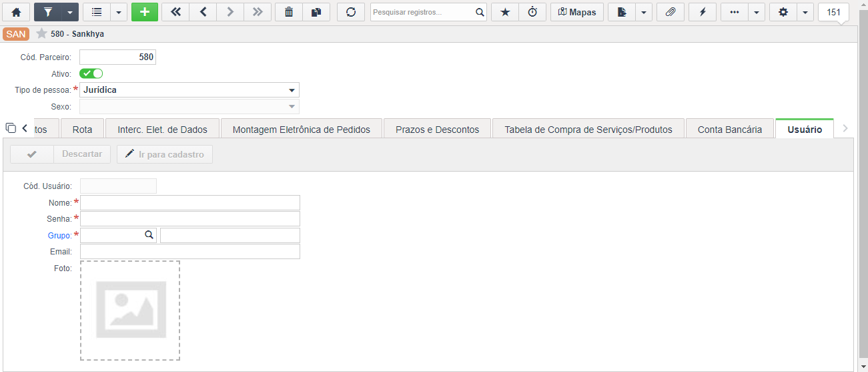Open the Tipo de pessoa dropdown
The width and height of the screenshot is (868, 372).
pyautogui.click(x=189, y=90)
